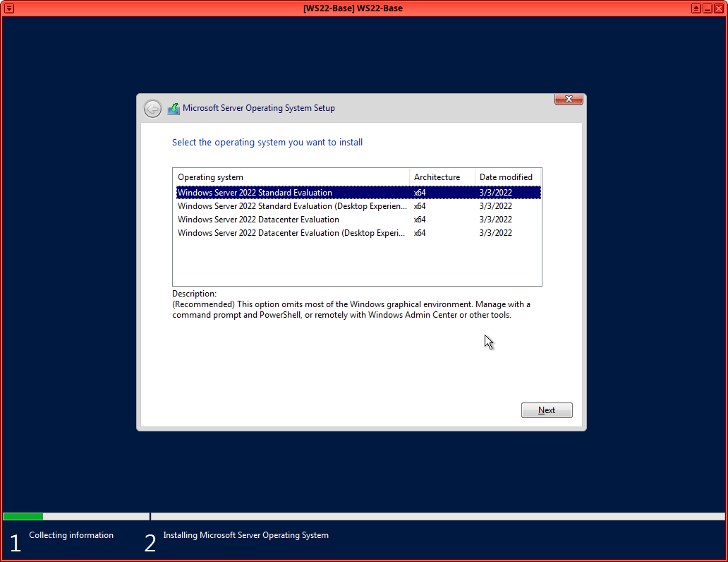Click x64 cell in Datacenter Evaluation row
This screenshot has width=728, height=562.
click(x=420, y=220)
